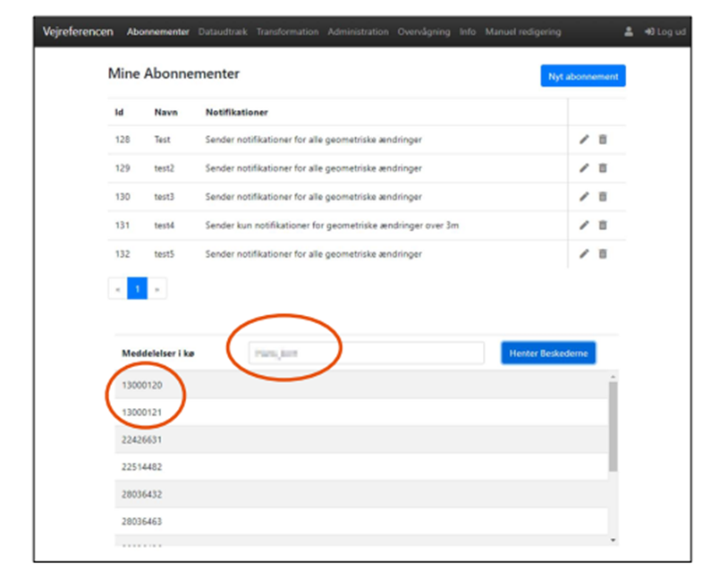Click the Nyt abonnement button
The image size is (728, 571).
(x=582, y=77)
